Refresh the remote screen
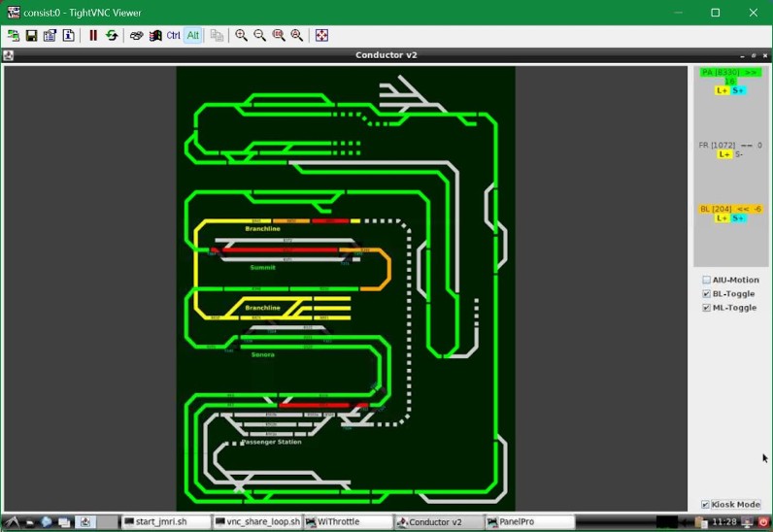773x532 pixels. (x=112, y=36)
